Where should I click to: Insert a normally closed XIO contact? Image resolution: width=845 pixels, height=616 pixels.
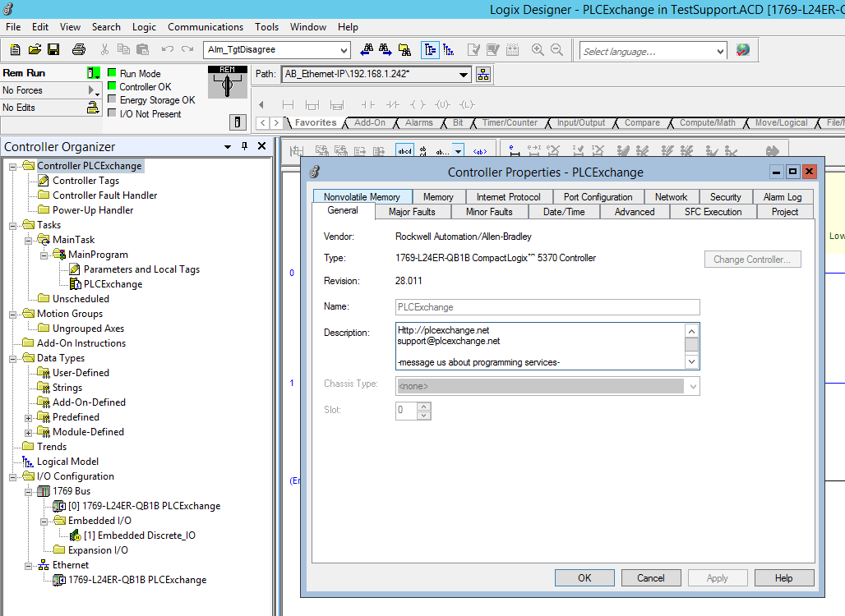pyautogui.click(x=392, y=104)
